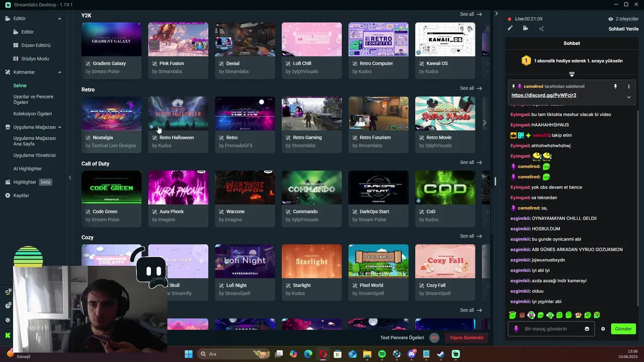Open Koleksiyon Öğeleri in sidebar
644x362 pixels.
click(x=33, y=114)
